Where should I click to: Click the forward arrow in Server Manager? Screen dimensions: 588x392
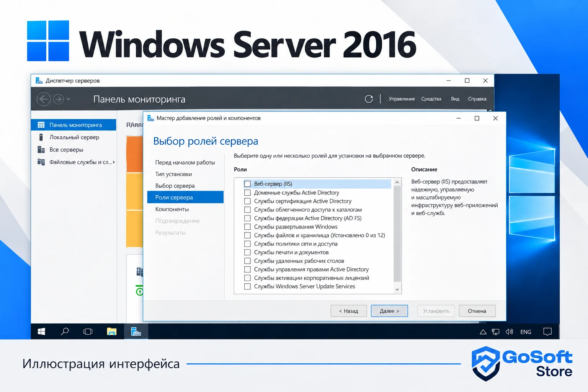point(58,99)
